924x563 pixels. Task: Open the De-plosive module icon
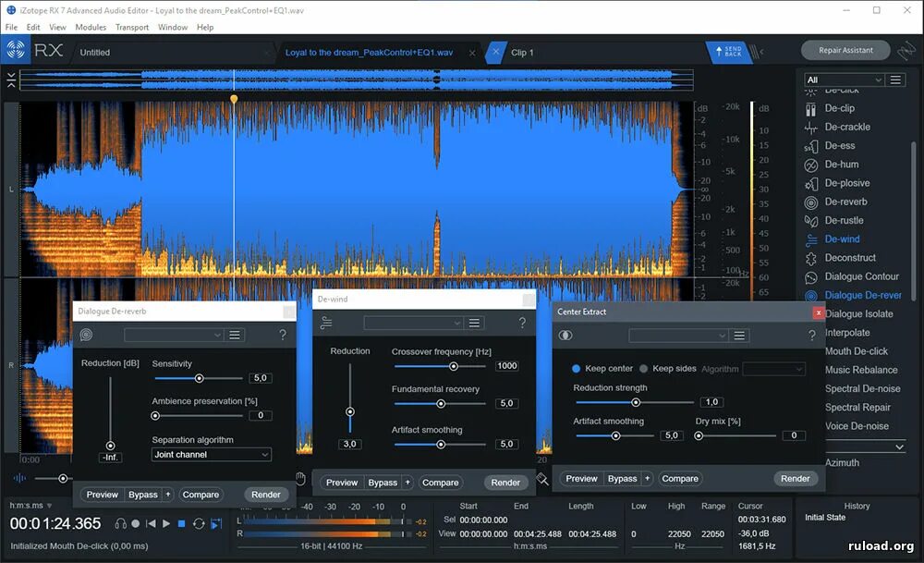tap(811, 184)
